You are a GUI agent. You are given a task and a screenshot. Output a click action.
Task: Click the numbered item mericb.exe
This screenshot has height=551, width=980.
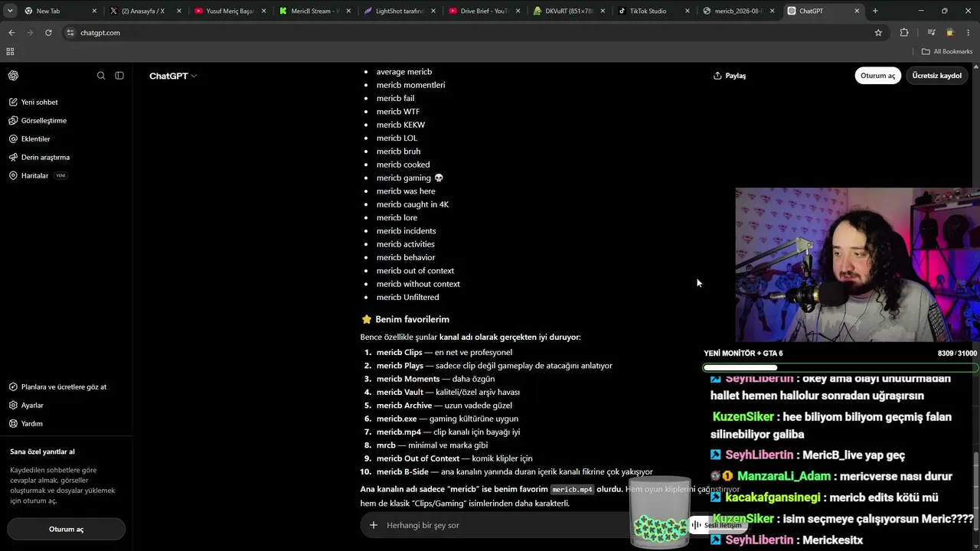pos(439,419)
